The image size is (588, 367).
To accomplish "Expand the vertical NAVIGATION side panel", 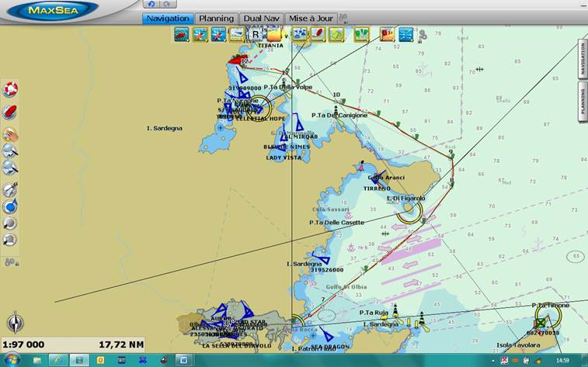I will (583, 58).
